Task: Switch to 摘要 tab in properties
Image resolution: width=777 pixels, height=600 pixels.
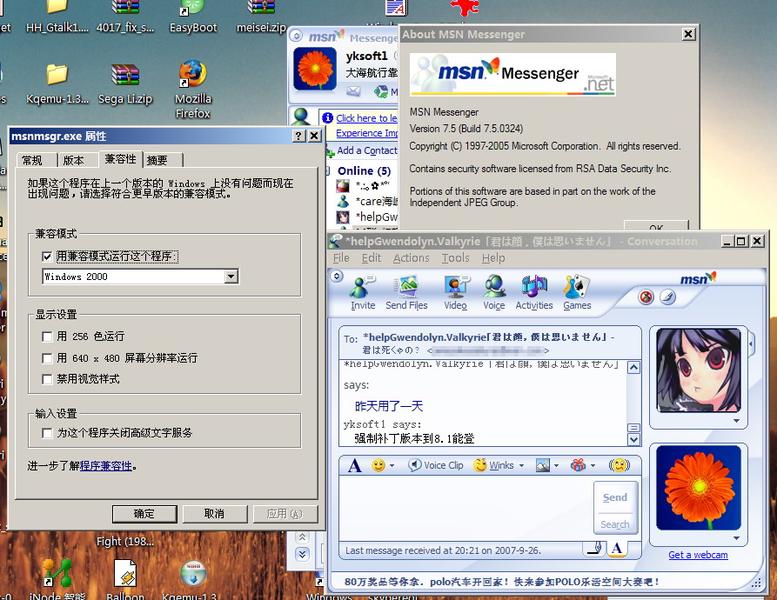Action: (x=157, y=160)
